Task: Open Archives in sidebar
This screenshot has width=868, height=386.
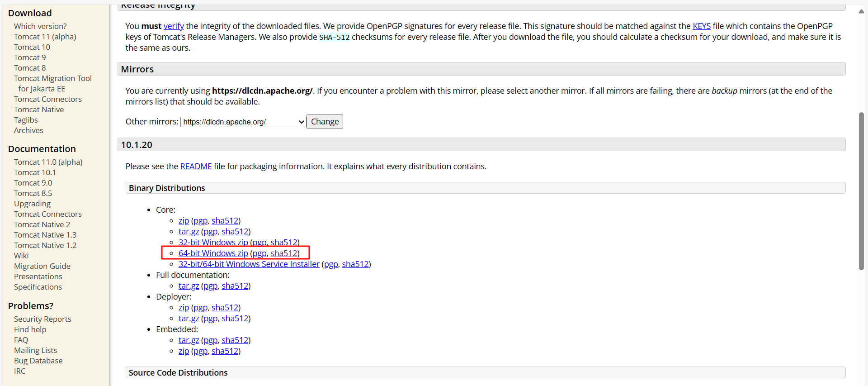Action: [28, 130]
